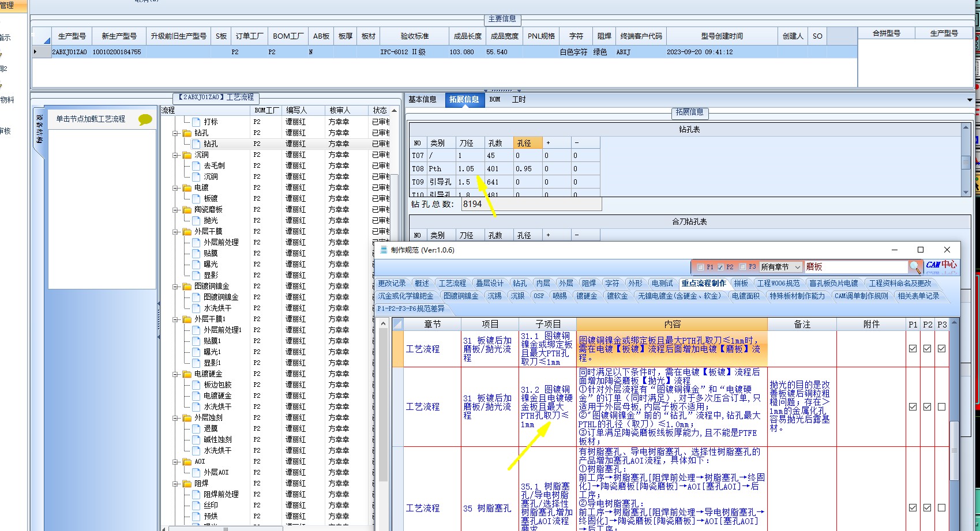Select the 外层蚀刻 folder icon
The height and width of the screenshot is (531, 980).
(187, 418)
